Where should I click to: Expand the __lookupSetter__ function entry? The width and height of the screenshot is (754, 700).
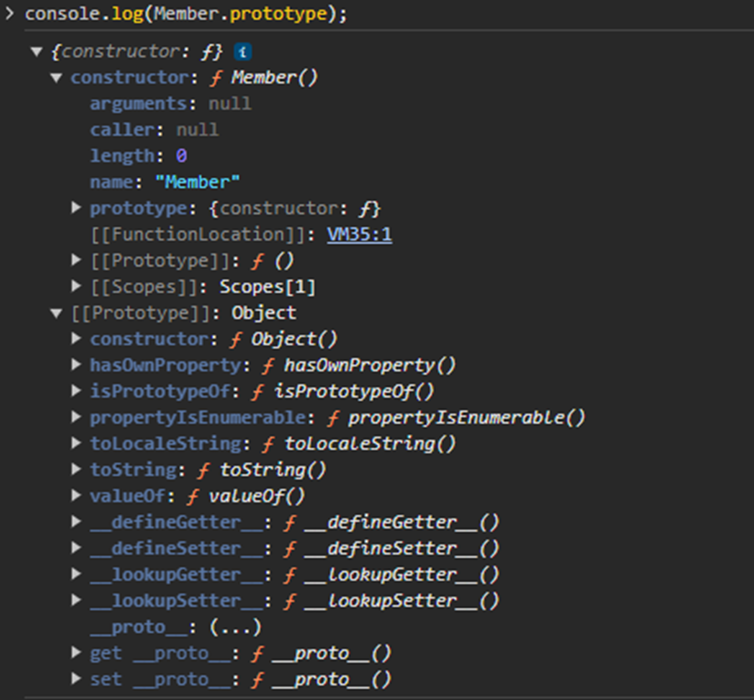click(77, 600)
